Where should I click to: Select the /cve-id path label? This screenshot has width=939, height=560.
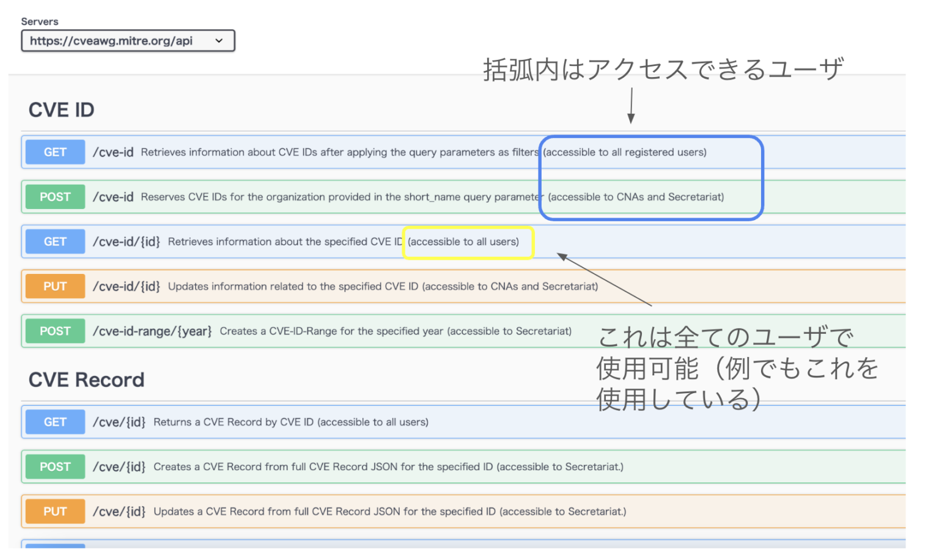point(113,152)
